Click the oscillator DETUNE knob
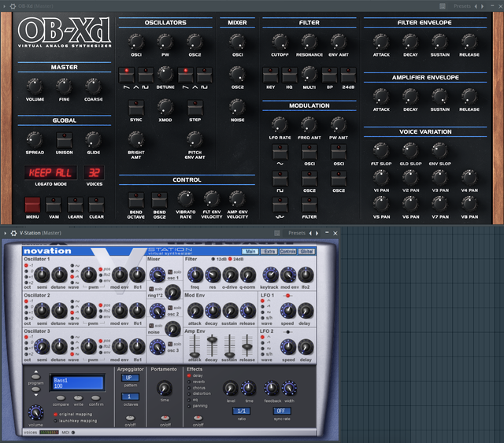Viewport: 504px width, 443px height. click(x=165, y=74)
